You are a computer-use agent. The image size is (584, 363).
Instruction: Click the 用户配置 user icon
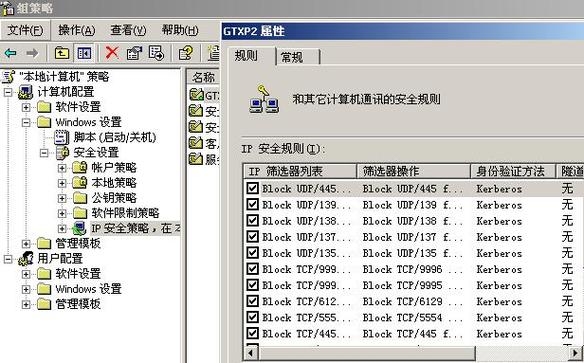[25, 258]
